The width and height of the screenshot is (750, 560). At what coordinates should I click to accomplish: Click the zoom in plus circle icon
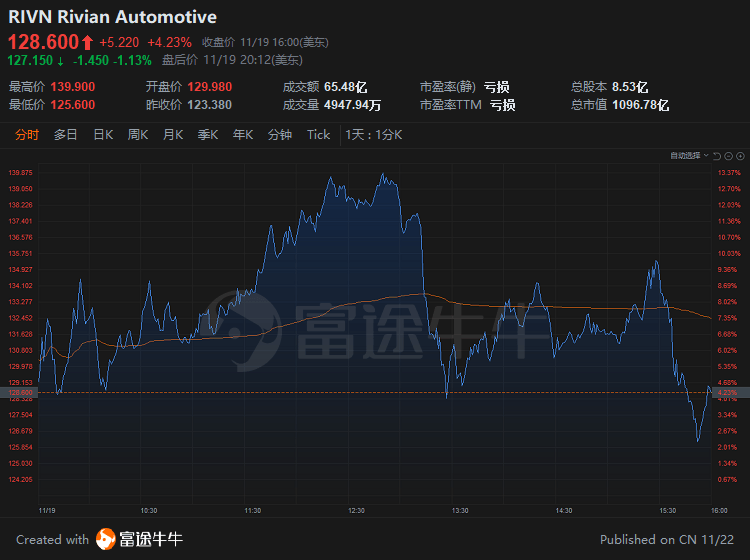pos(740,156)
